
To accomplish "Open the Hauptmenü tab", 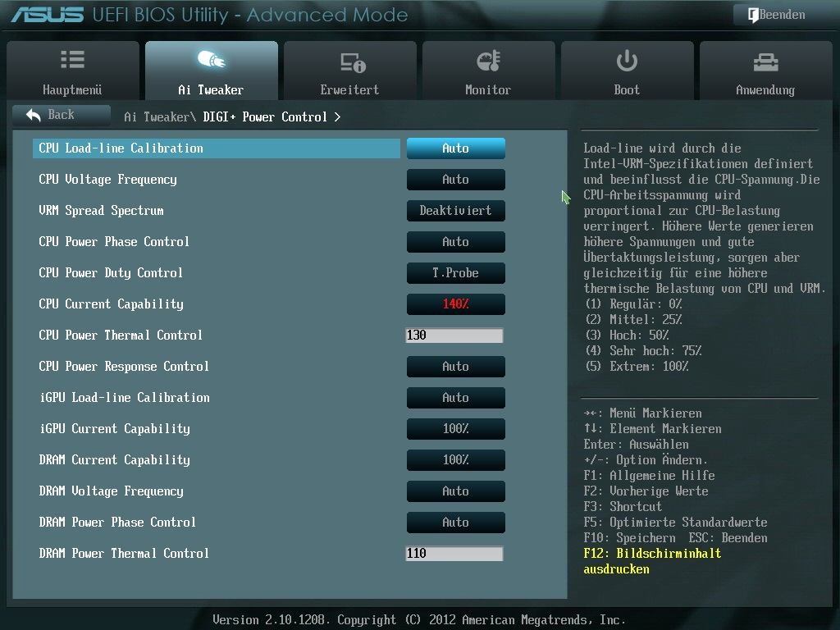I will [72, 71].
